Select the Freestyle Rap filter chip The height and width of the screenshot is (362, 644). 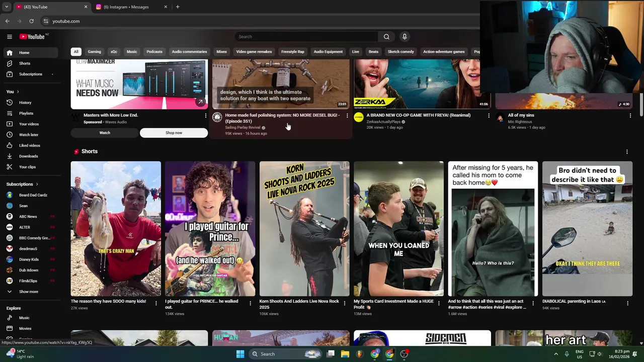tap(293, 52)
